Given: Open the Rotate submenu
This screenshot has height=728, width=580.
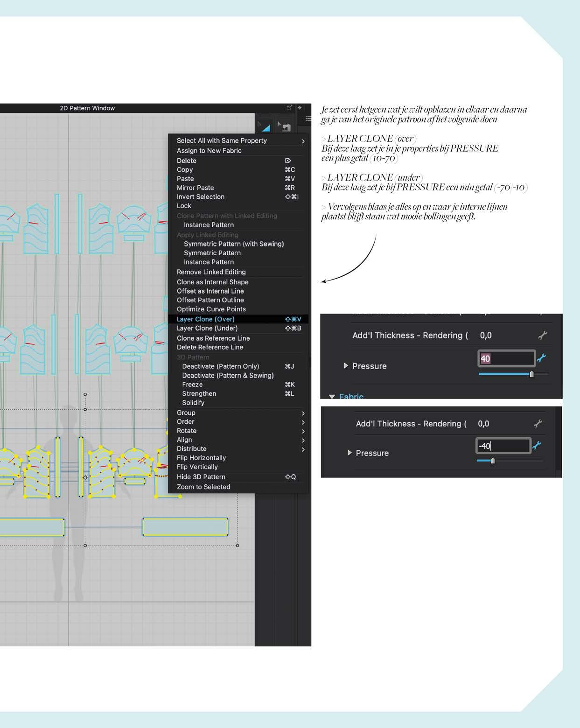Looking at the screenshot, I should click(238, 431).
